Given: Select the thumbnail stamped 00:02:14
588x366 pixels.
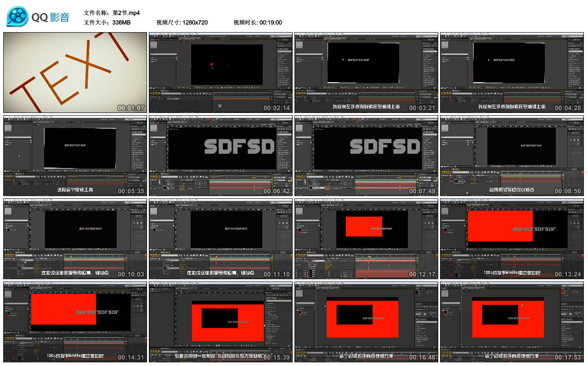Looking at the screenshot, I should click(220, 73).
